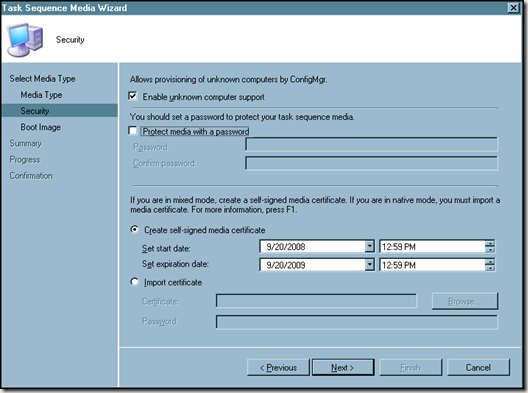Click the Certificate path input field

[x=316, y=301]
